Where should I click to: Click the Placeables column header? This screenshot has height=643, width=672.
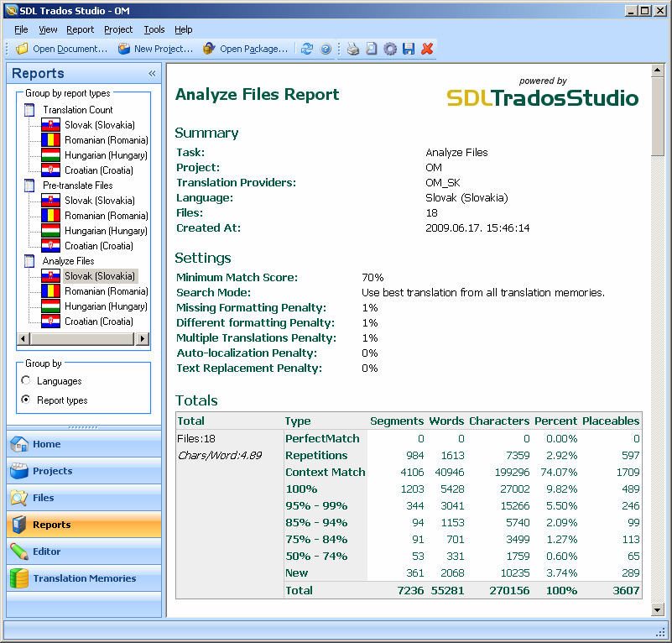point(611,421)
